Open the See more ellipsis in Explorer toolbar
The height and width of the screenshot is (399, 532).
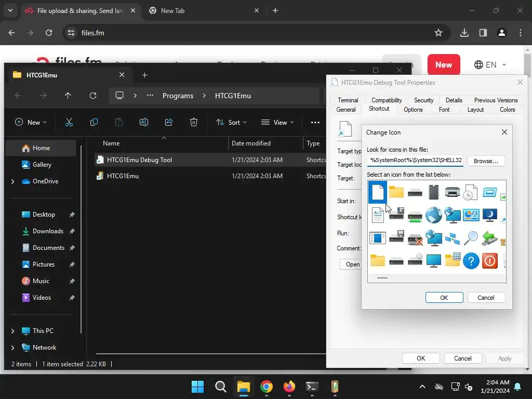(315, 122)
